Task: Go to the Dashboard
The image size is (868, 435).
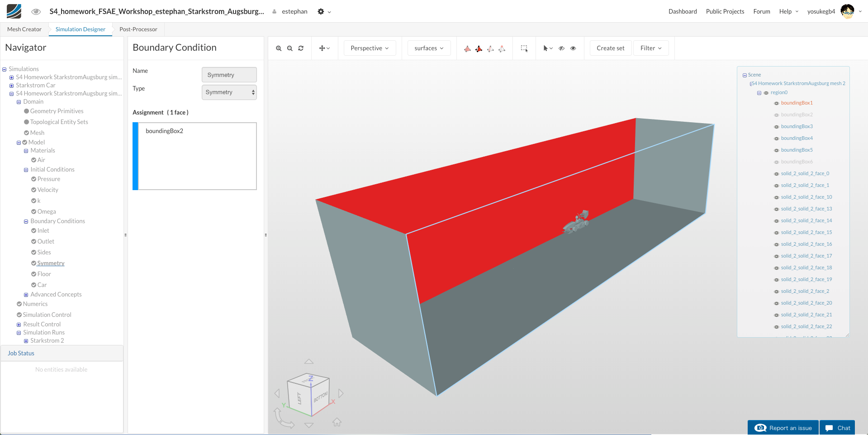Action: click(x=683, y=12)
